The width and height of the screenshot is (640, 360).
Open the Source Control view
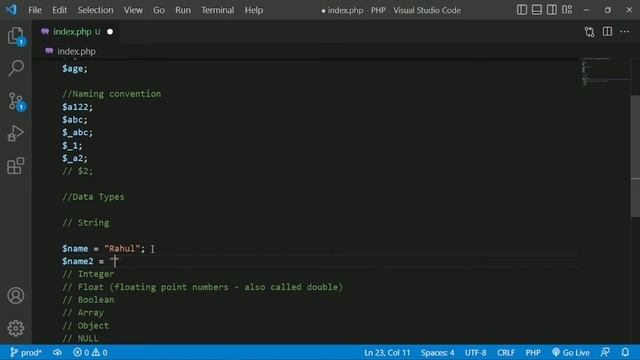click(16, 101)
